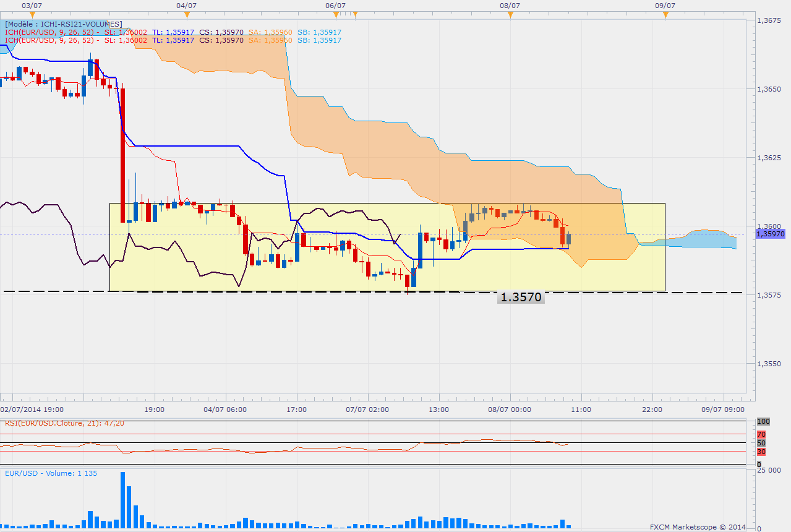Click the red 70 RSI level tag
The image size is (791, 532).
tap(762, 434)
